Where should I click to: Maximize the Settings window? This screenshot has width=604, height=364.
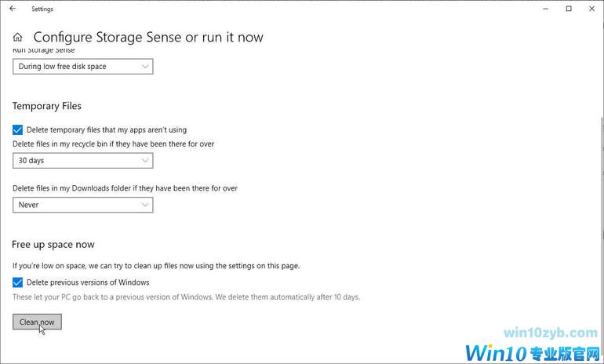(x=569, y=9)
